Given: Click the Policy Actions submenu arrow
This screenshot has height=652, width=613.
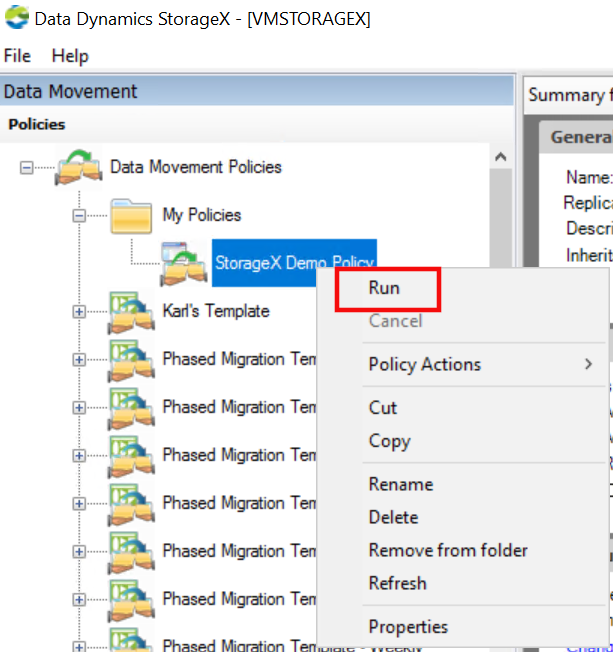Looking at the screenshot, I should [588, 364].
